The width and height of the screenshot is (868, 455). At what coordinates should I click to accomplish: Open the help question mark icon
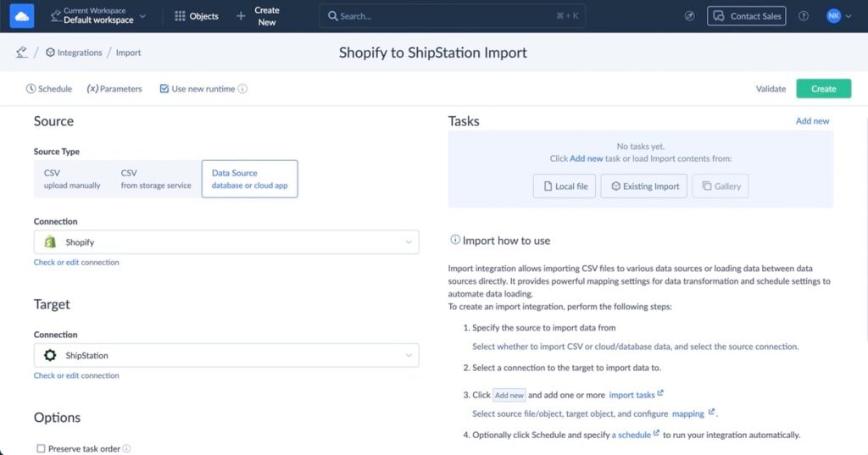coord(804,16)
